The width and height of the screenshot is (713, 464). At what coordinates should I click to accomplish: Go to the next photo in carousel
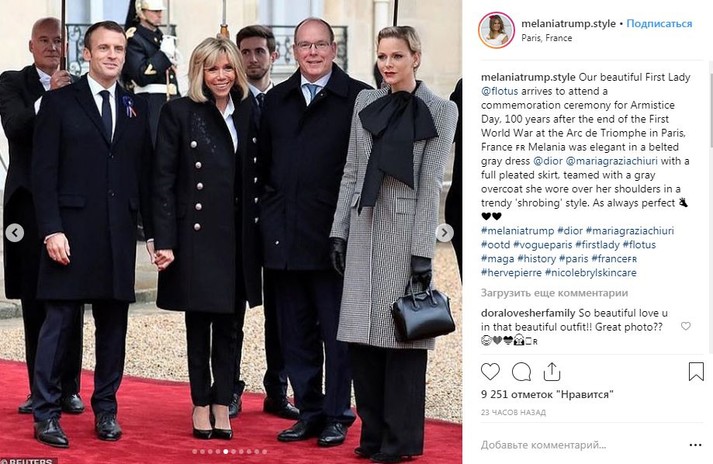[x=445, y=233]
